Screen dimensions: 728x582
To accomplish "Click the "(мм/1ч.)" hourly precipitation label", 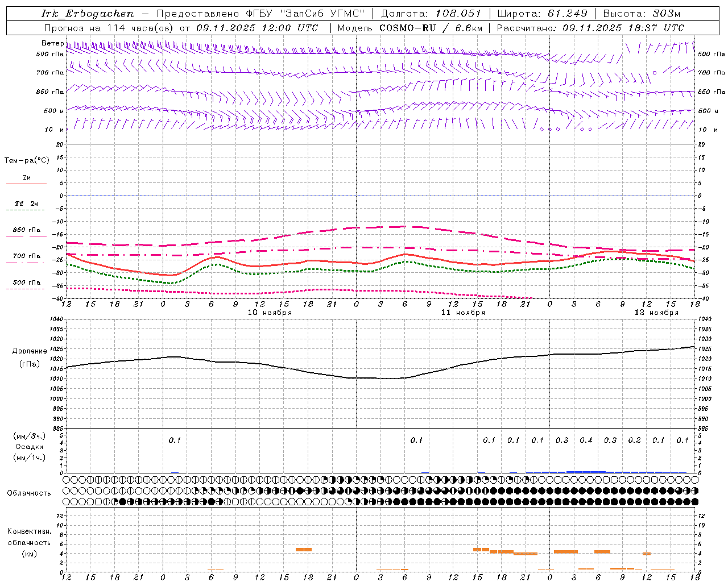I will point(30,458).
